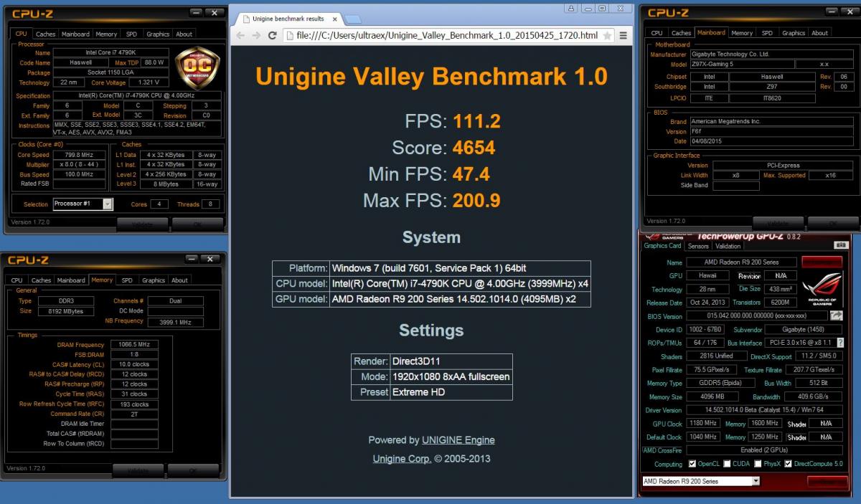
Task: Follow the Unigine Corp. link
Action: (402, 458)
